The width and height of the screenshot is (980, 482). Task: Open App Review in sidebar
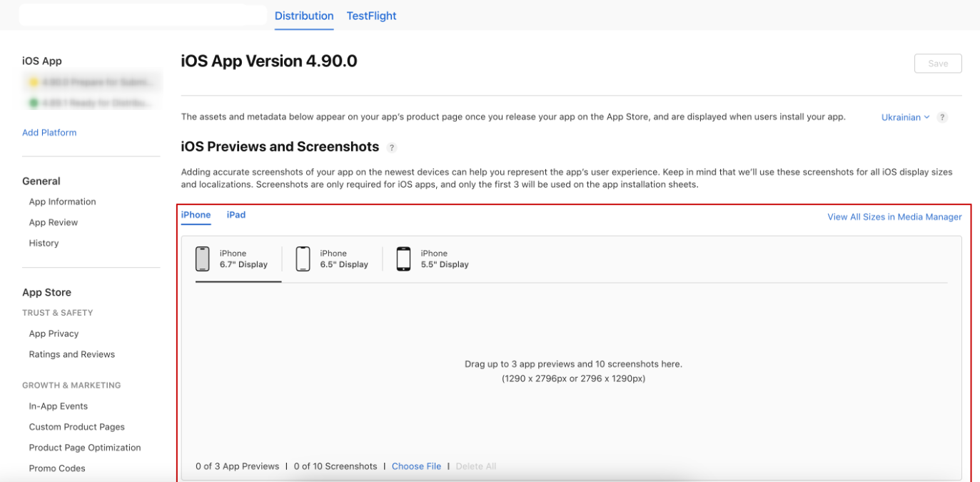(54, 223)
